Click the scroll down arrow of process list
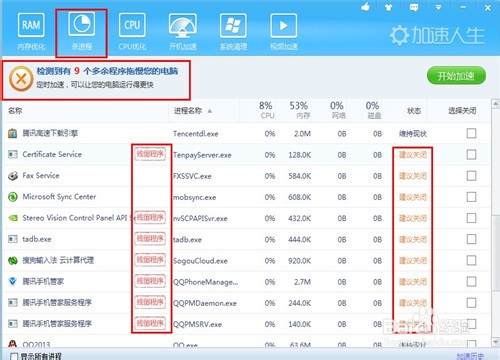Viewport: 500px width, 360px height. (x=495, y=341)
